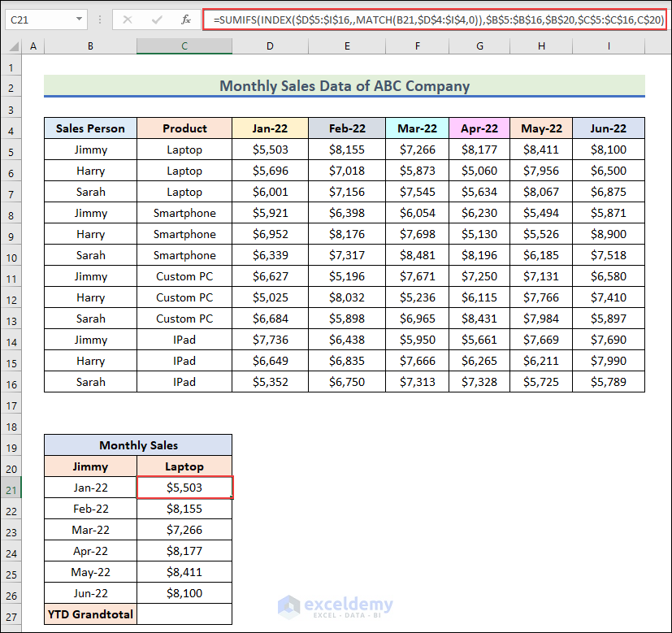Click into the SUMIFS formula bar
This screenshot has width=672, height=633.
(x=435, y=20)
